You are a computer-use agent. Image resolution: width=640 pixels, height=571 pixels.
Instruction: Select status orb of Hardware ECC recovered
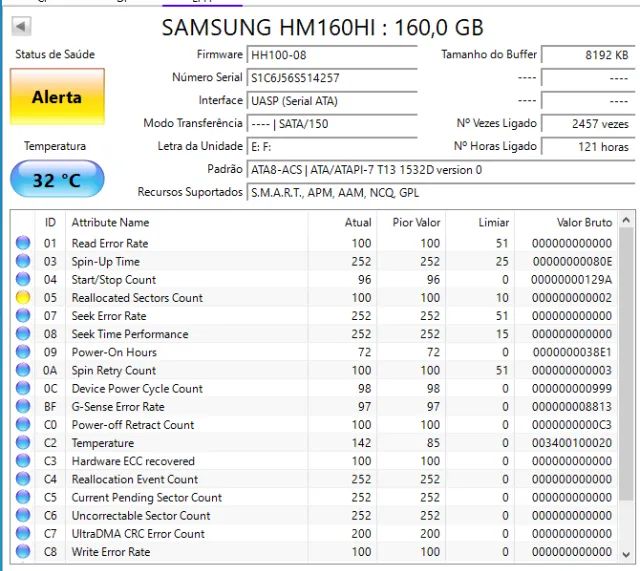click(x=23, y=461)
